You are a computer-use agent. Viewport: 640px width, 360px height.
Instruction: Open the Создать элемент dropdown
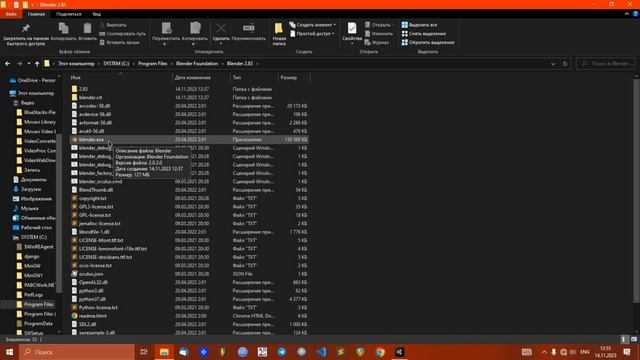pos(313,25)
